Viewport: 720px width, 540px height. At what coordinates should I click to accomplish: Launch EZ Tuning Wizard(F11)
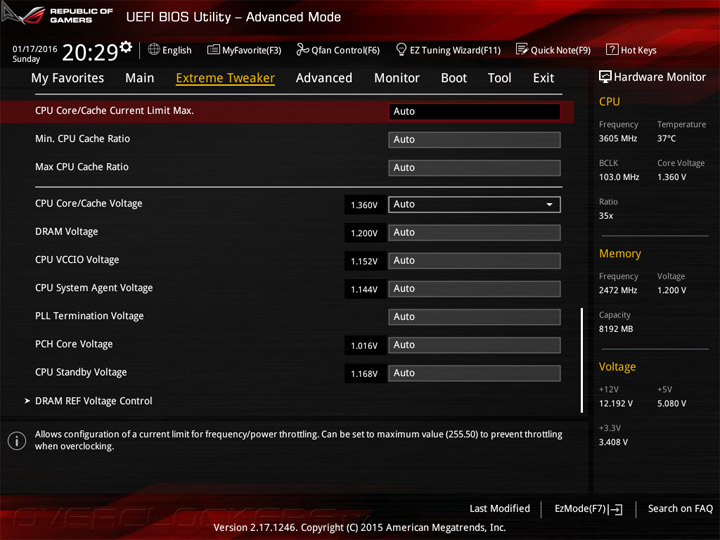coord(448,50)
